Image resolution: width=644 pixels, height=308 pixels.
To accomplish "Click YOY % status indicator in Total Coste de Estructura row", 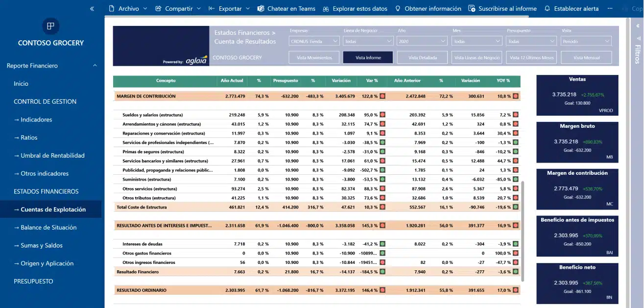I will [516, 207].
